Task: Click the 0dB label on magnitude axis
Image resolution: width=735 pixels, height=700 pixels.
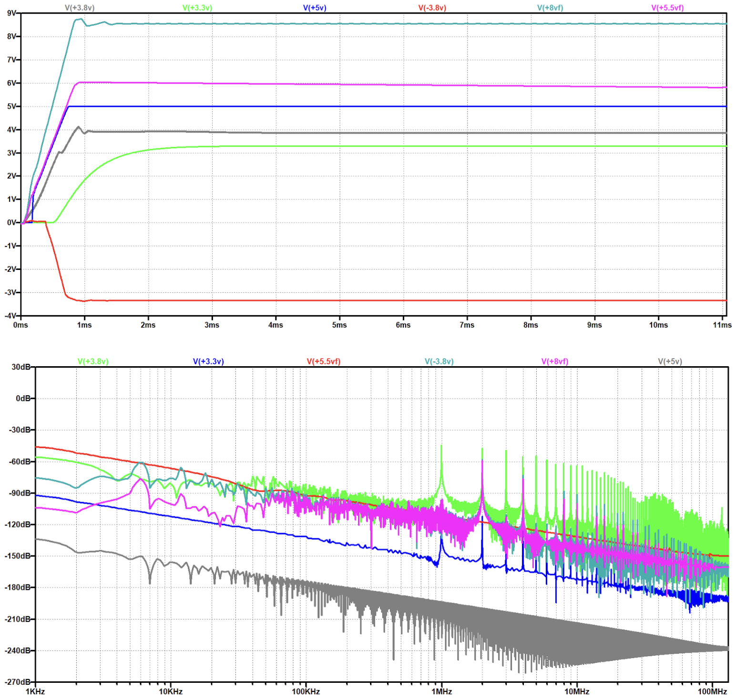Action: [23, 398]
